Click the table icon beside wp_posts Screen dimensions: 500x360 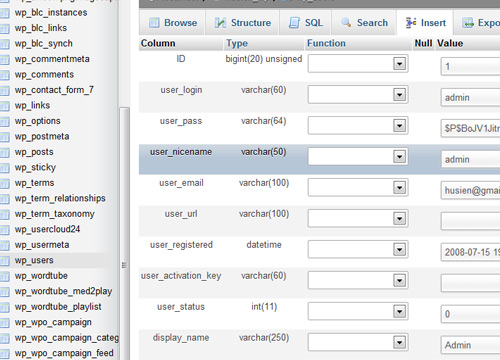[x=4, y=153]
